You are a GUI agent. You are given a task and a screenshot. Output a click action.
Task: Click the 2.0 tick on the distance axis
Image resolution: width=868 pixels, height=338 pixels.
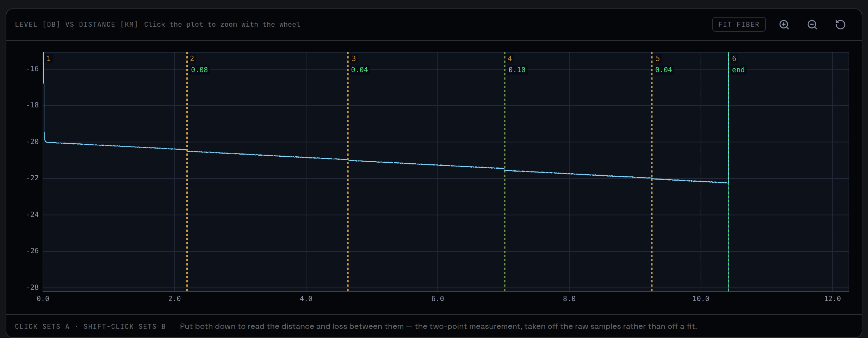(x=174, y=299)
